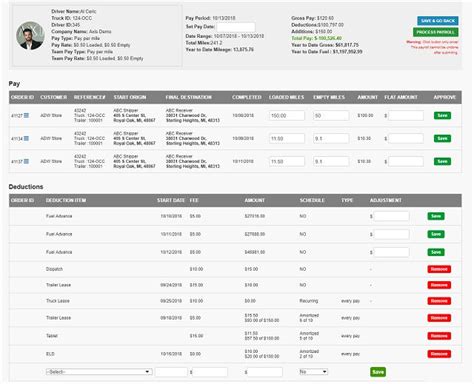Edit loaded miles for order 41134
474x384 pixels.
click(287, 138)
